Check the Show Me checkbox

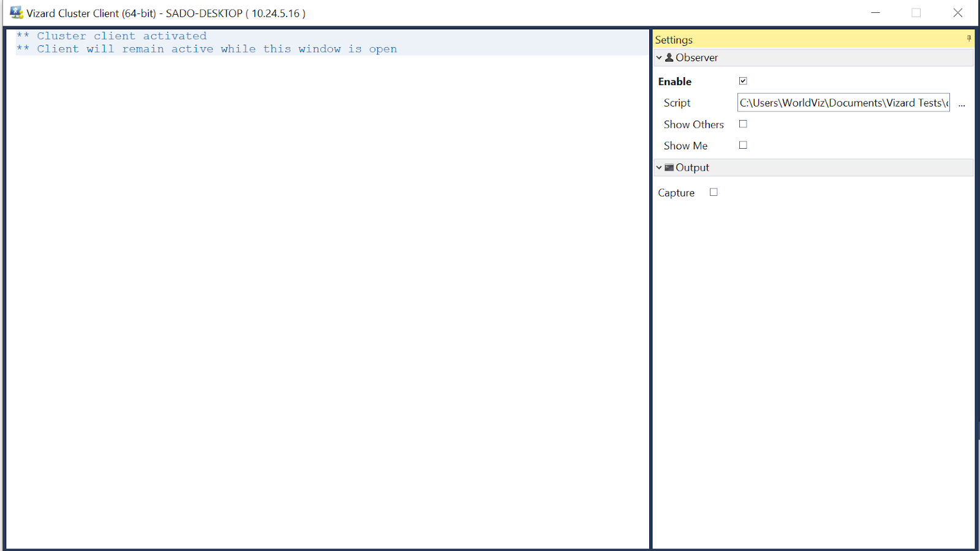[x=743, y=145]
